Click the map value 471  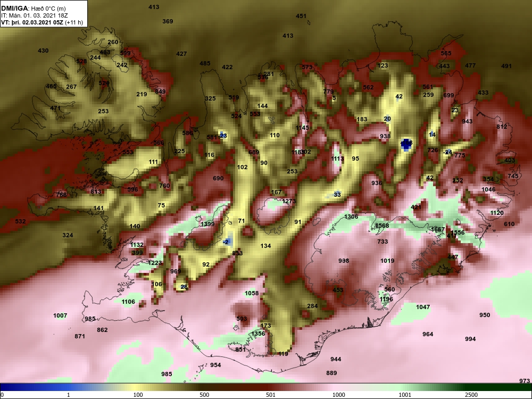point(55,108)
